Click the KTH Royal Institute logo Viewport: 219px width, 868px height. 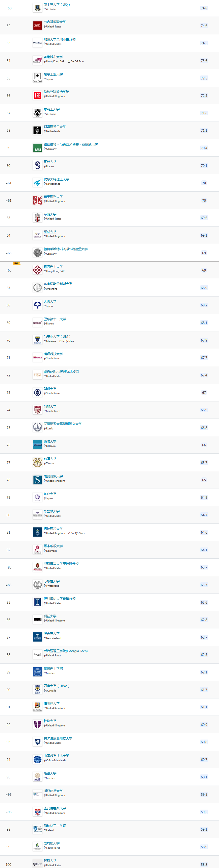pos(37,672)
